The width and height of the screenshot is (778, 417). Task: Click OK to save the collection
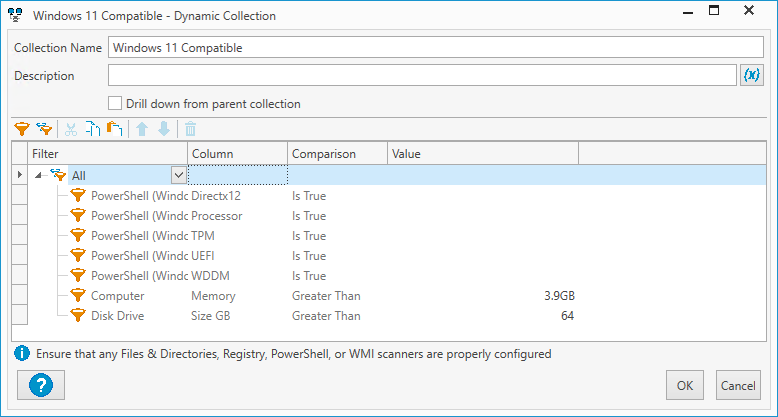coord(685,385)
